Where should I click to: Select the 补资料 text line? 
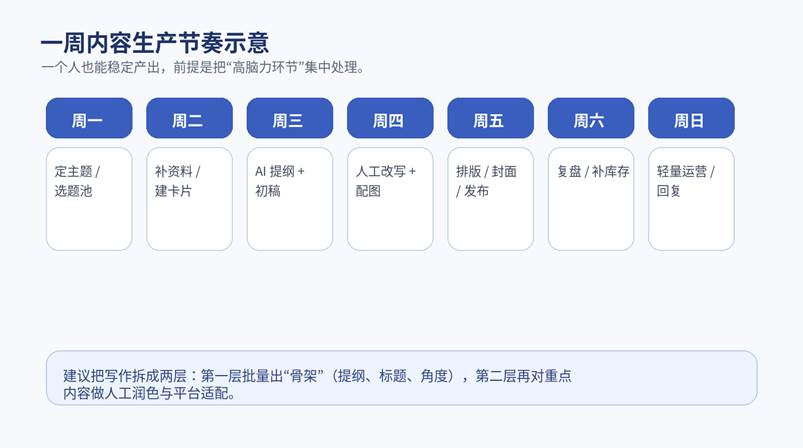click(178, 171)
